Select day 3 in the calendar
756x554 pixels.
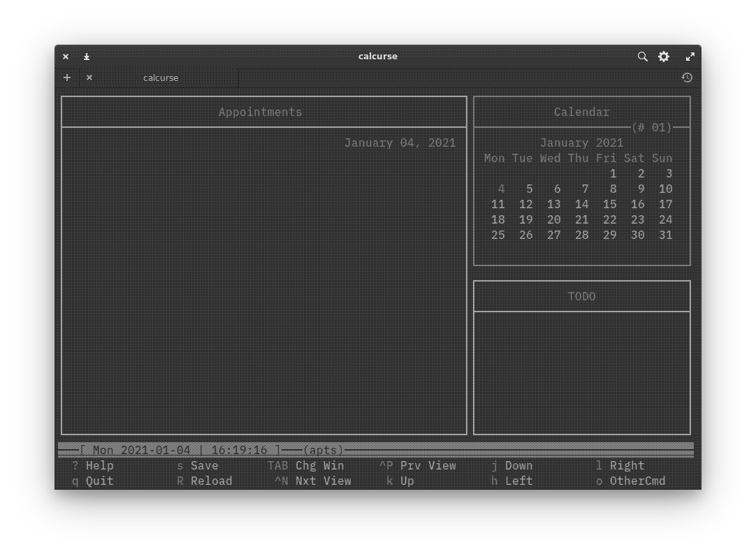(x=669, y=173)
